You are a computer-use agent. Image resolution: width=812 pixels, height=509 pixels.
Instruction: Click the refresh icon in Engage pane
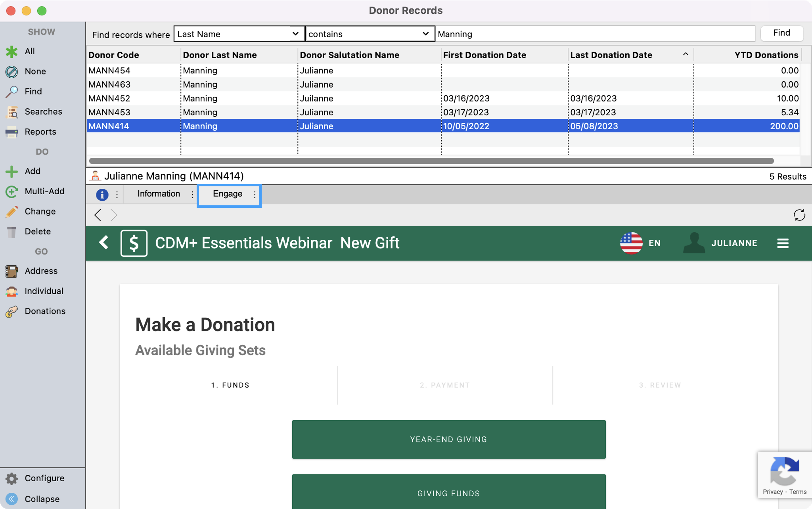799,215
